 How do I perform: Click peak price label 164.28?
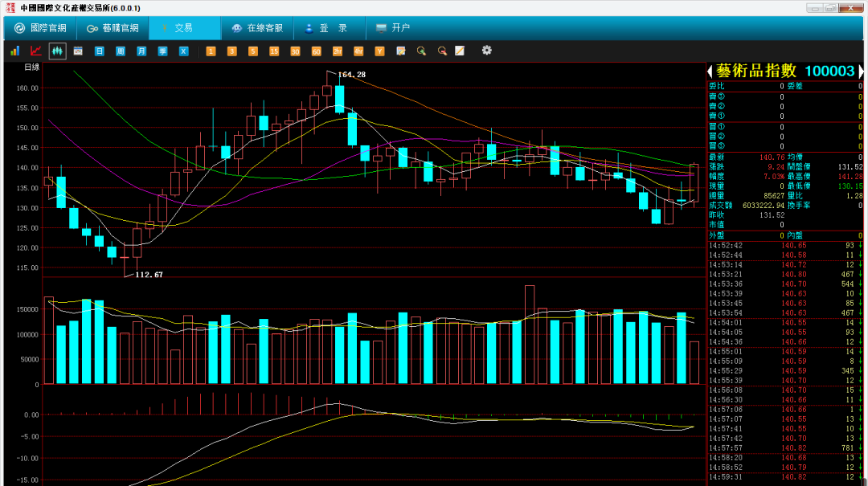coord(351,74)
